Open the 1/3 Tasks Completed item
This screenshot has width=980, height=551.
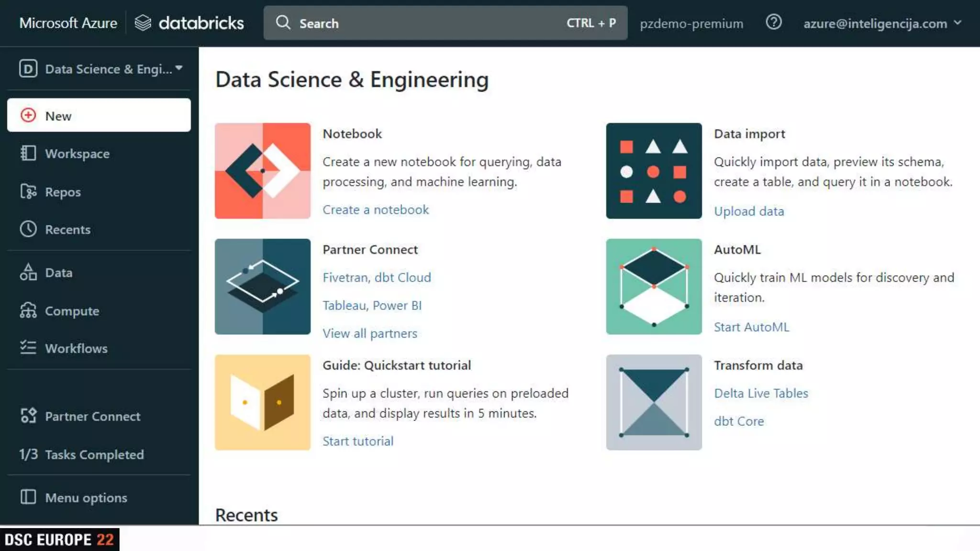click(x=81, y=454)
